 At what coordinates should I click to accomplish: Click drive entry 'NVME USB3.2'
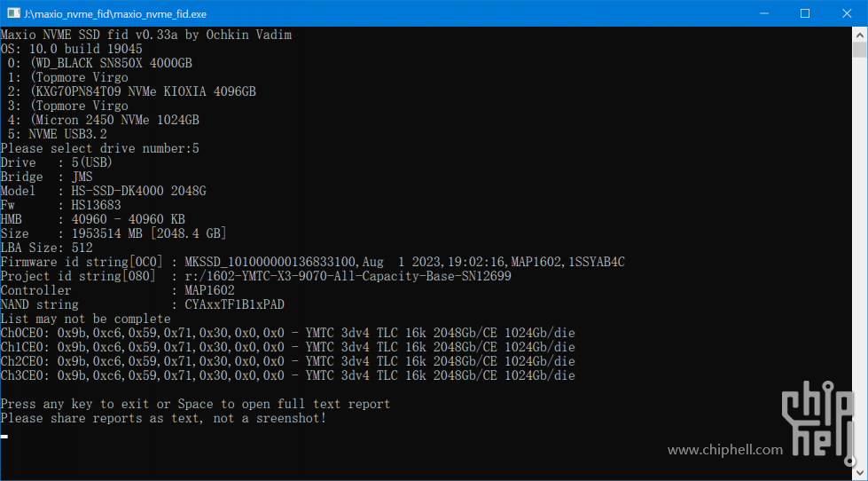[x=67, y=134]
